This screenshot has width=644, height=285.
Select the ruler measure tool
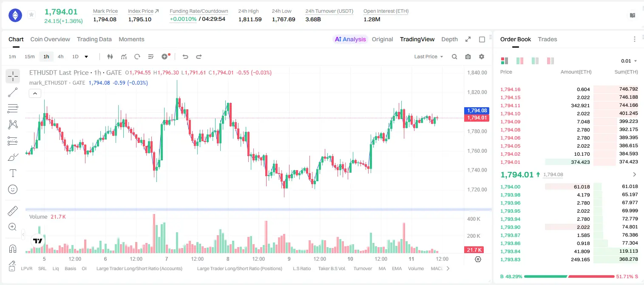tap(13, 211)
